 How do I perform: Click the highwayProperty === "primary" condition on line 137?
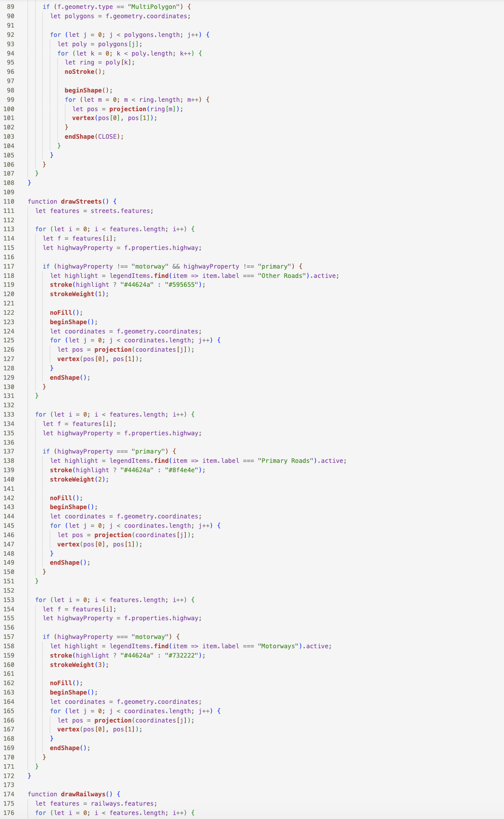pos(111,451)
